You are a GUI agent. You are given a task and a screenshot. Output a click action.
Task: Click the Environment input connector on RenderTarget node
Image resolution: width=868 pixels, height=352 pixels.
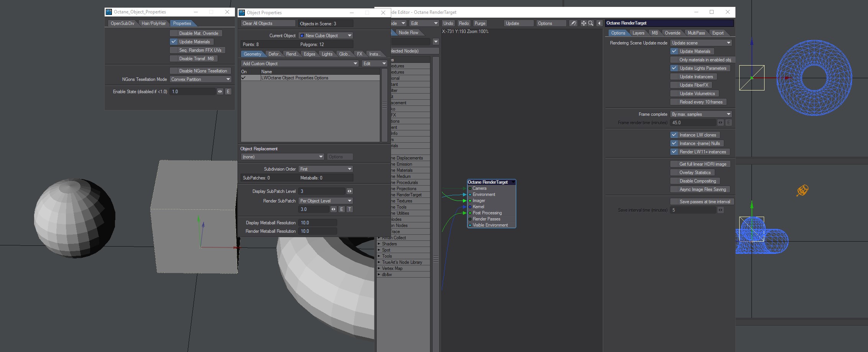pos(470,195)
